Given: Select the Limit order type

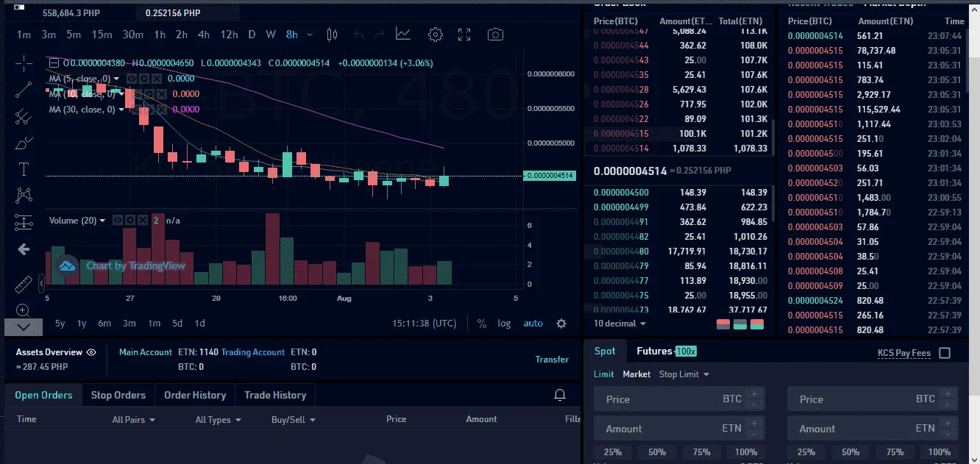Looking at the screenshot, I should coord(604,374).
